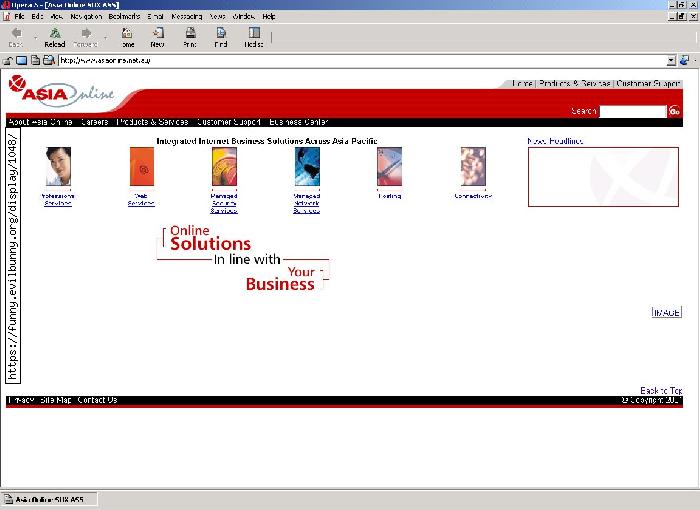The width and height of the screenshot is (700, 510).
Task: Open the Managed Network Services text link
Action: (307, 203)
